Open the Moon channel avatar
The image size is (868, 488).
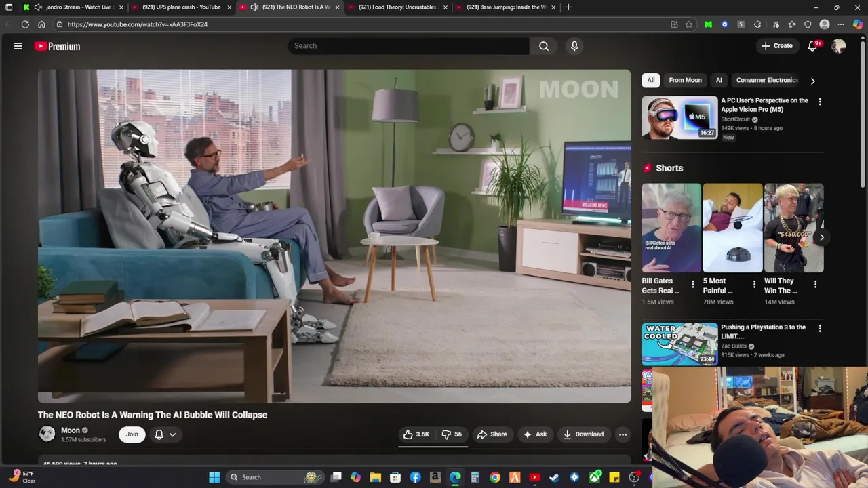[47, 434]
